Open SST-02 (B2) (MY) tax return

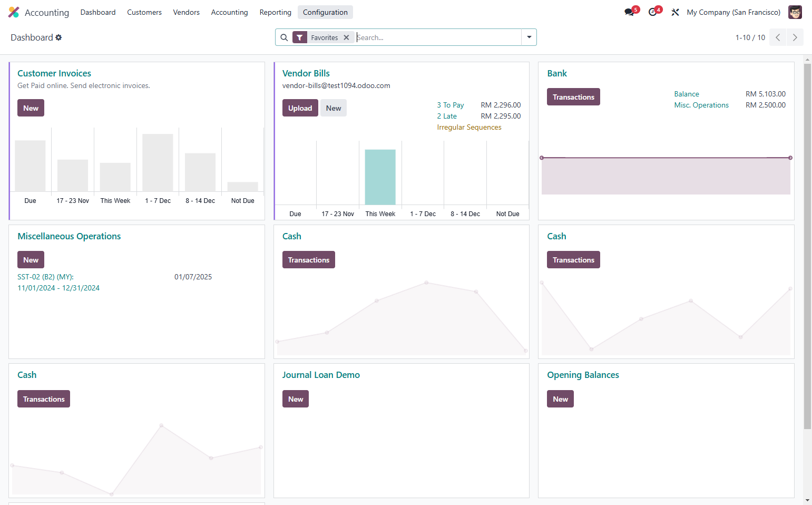coord(58,282)
